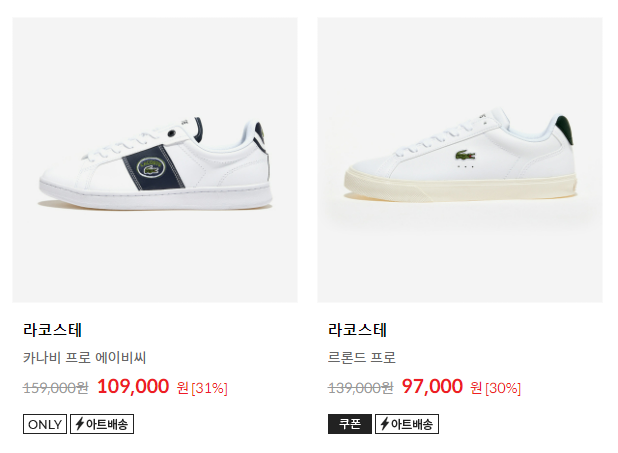Open the 르론드 프로 product title
The height and width of the screenshot is (453, 618).
[x=361, y=358]
